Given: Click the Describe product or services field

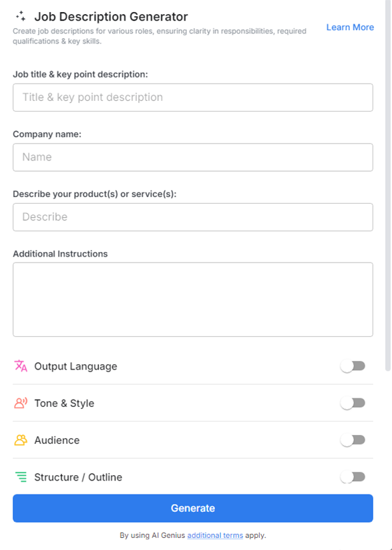Looking at the screenshot, I should 192,217.
